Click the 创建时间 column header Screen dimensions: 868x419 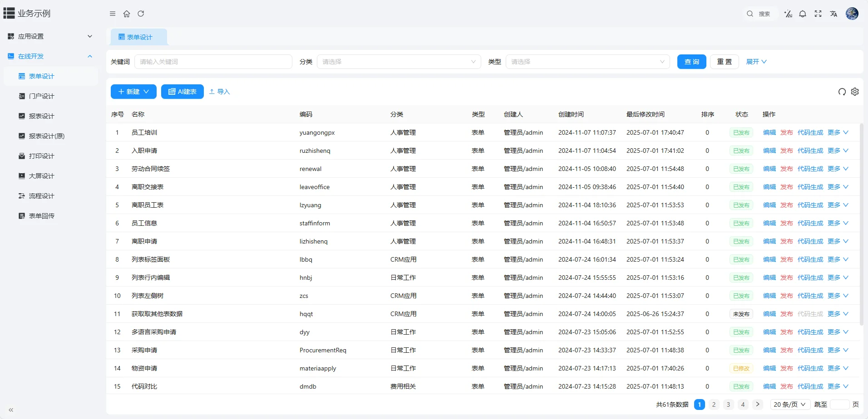571,114
